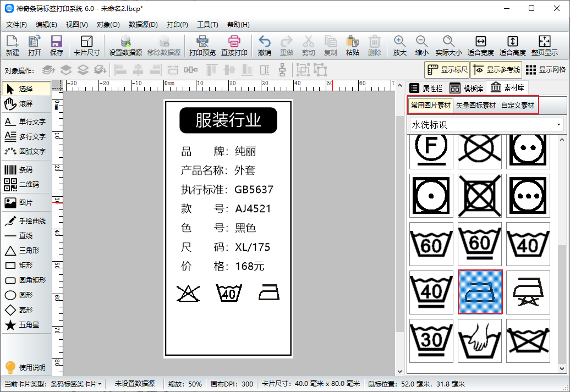Undo last action with 撤销
Viewport: 570px width, 392px height.
[264, 46]
